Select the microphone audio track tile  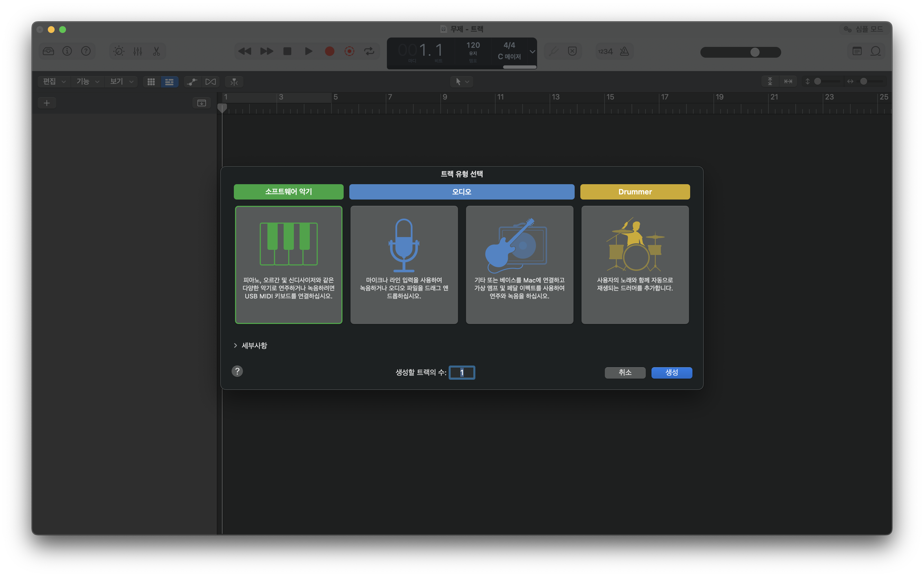coord(404,264)
